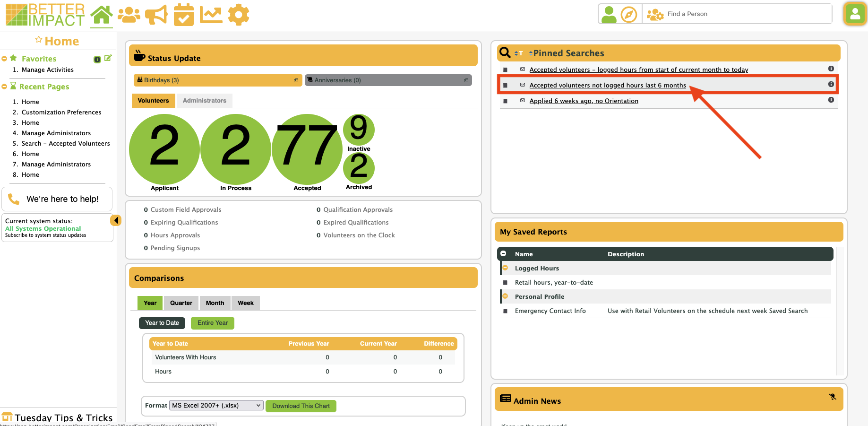Open the user account icon at top right
868x426 pixels.
coord(855,14)
